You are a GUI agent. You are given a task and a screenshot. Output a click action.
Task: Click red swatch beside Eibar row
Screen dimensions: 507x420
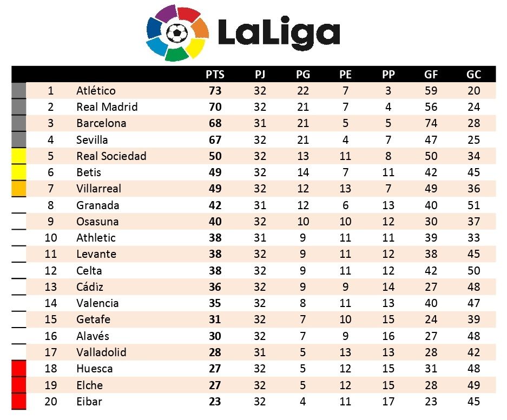click(x=18, y=402)
